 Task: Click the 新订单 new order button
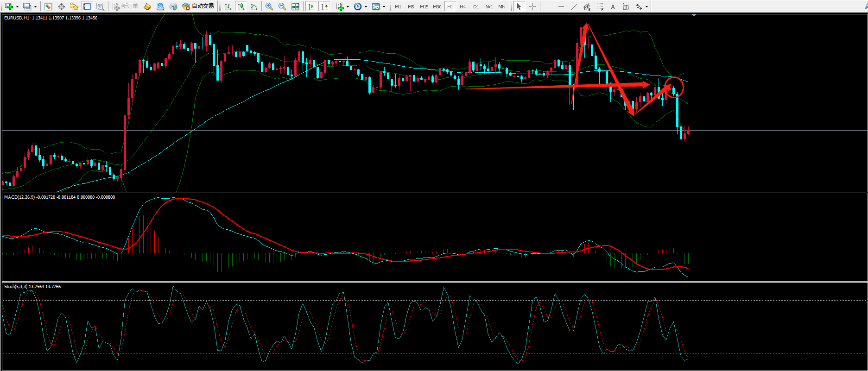click(x=126, y=6)
